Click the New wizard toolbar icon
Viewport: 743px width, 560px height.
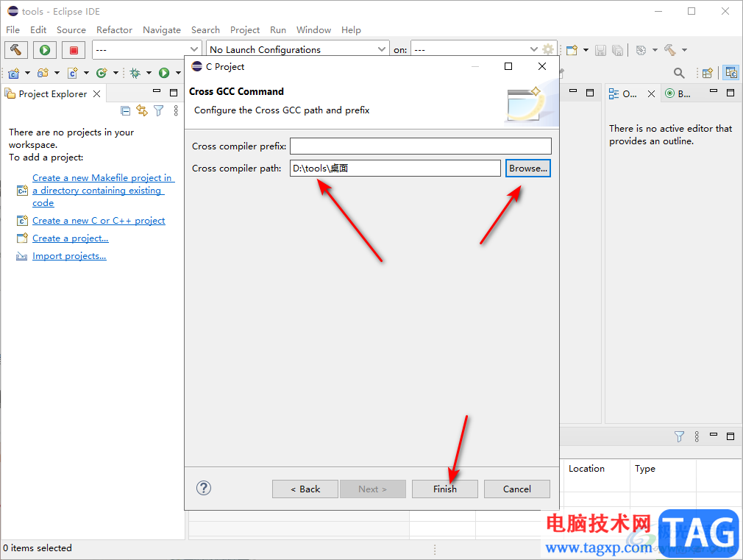click(x=572, y=50)
